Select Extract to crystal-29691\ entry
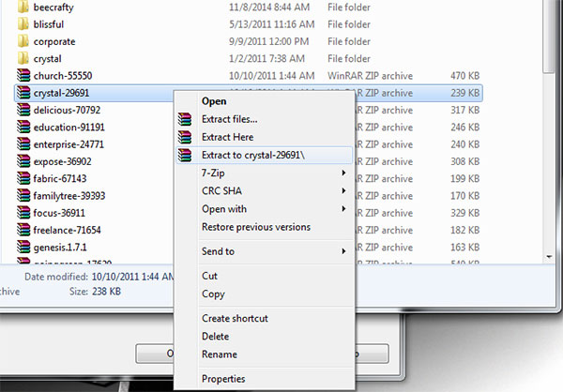Screen dimensions: 563x392 tap(265, 155)
